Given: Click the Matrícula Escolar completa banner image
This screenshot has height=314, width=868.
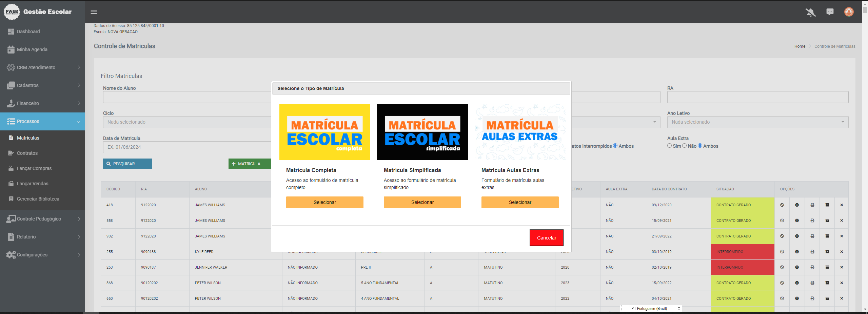Looking at the screenshot, I should tap(324, 132).
